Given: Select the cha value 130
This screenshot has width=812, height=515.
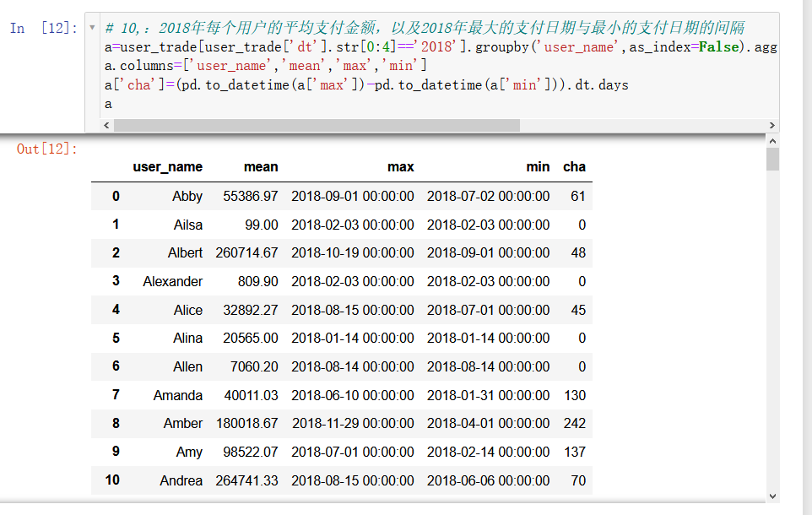Looking at the screenshot, I should pos(575,395).
